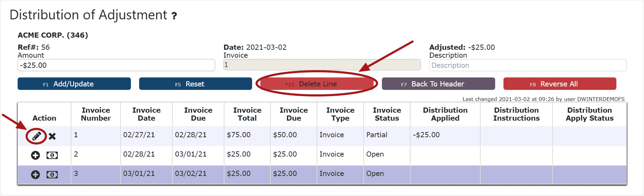Click the Add/Update button
Image resolution: width=644 pixels, height=196 pixels.
point(74,84)
